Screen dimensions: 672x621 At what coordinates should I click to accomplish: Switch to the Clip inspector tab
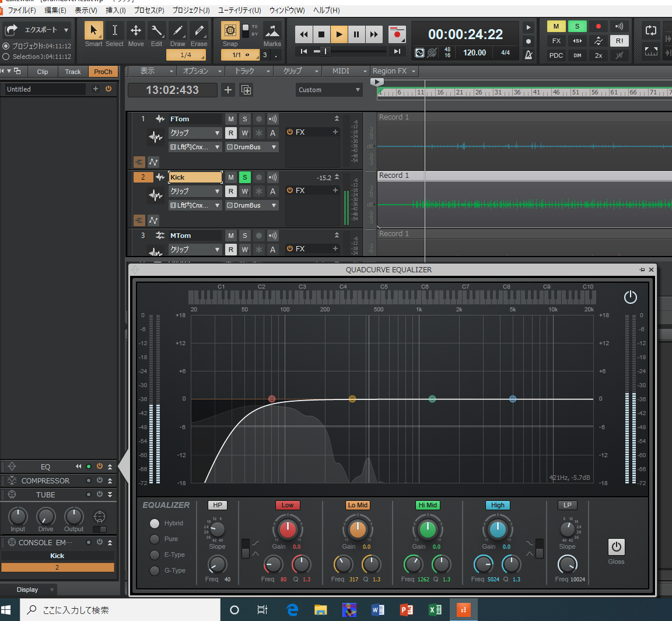coord(43,72)
